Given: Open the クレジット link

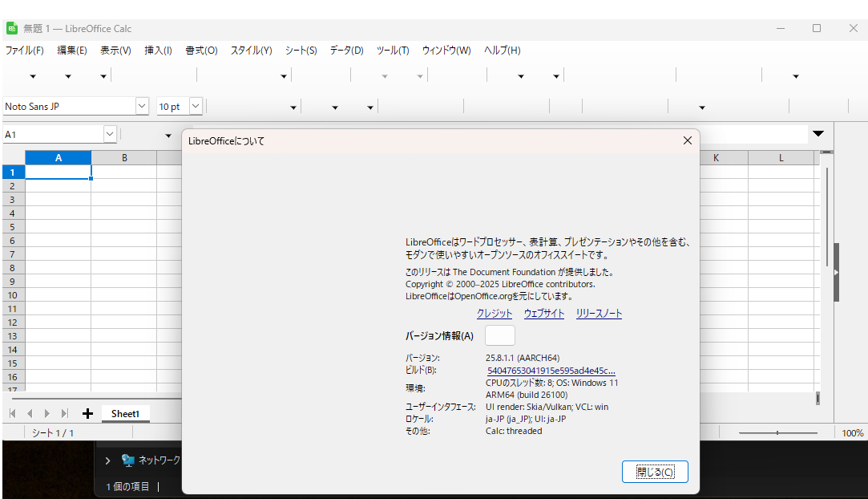Looking at the screenshot, I should pos(495,314).
